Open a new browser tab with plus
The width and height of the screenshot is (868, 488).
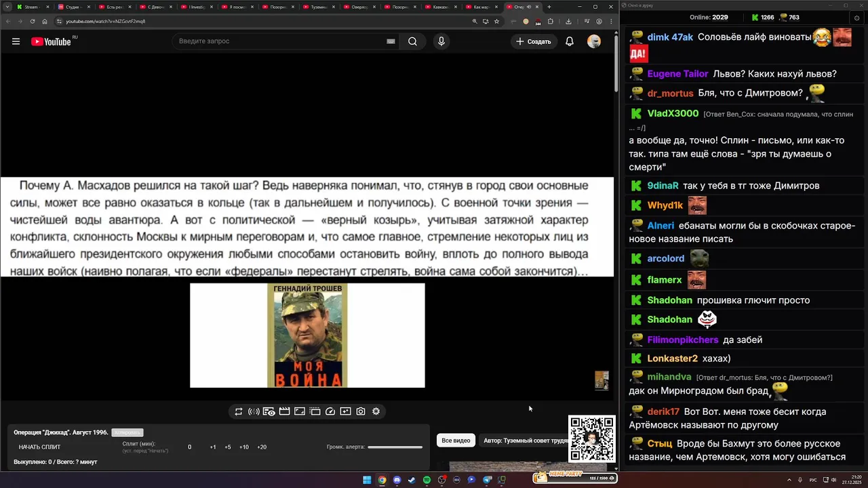(549, 7)
